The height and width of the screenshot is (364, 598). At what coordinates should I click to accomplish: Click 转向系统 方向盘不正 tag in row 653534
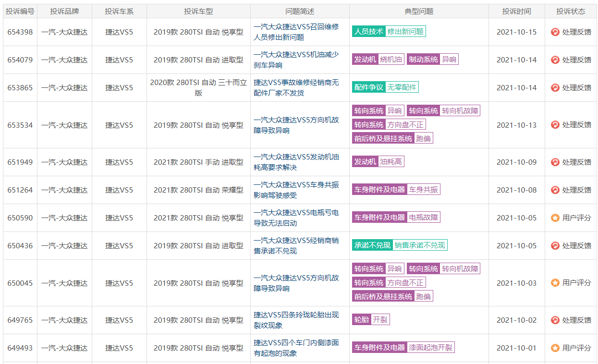coord(389,125)
